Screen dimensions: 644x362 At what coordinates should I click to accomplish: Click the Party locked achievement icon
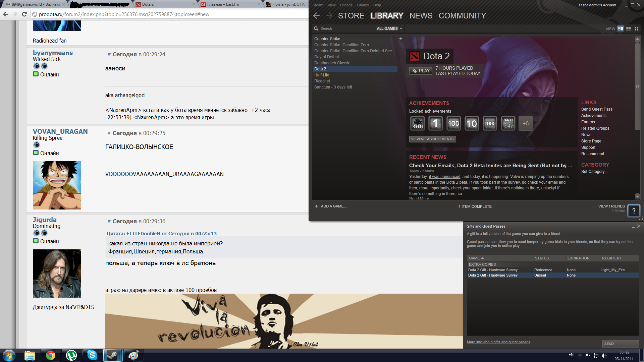(x=508, y=124)
